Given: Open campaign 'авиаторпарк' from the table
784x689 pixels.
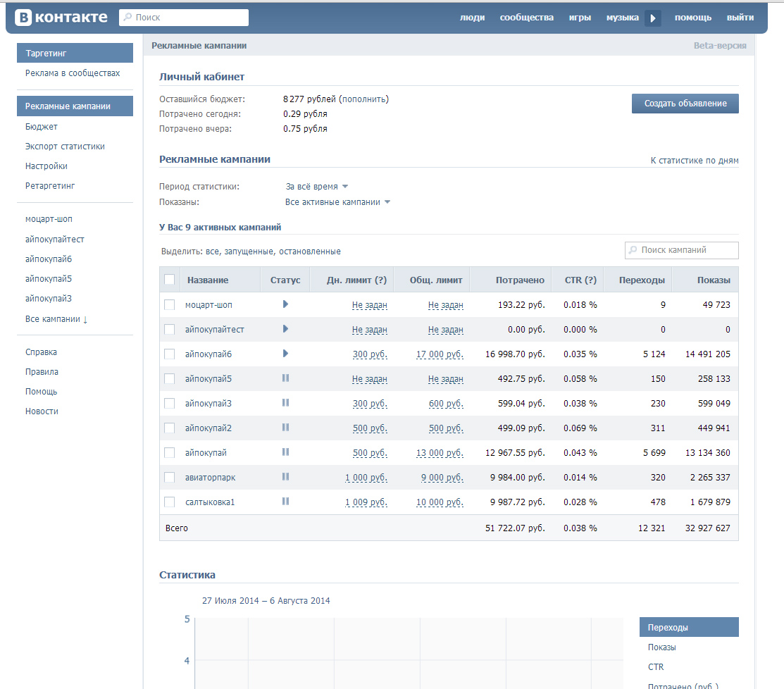Looking at the screenshot, I should point(210,478).
